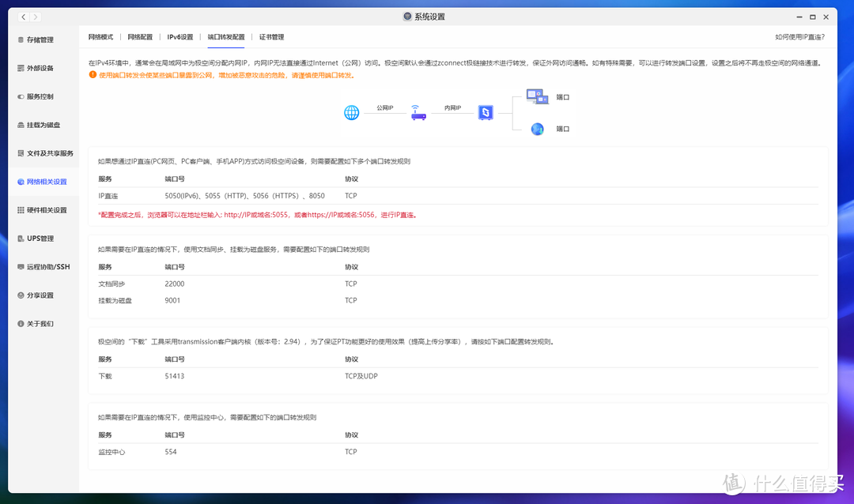Open the 存储管理 storage management section
The image size is (854, 504).
(x=40, y=39)
